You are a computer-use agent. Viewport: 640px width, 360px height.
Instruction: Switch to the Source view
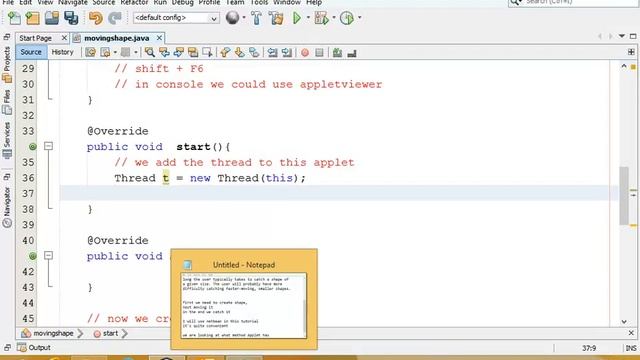(31, 52)
